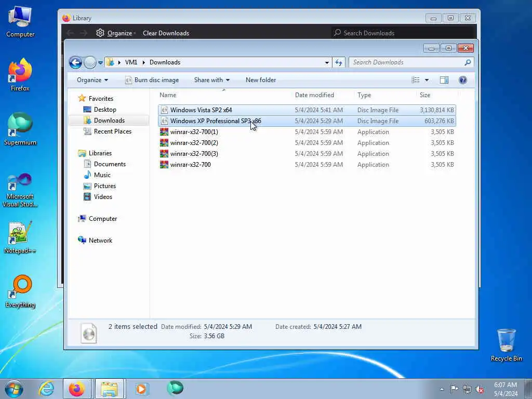
Task: Sort by Size column header
Action: tap(425, 95)
